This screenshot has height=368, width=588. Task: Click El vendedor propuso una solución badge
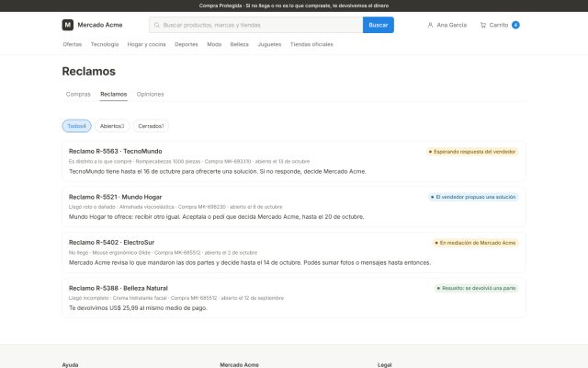(474, 197)
